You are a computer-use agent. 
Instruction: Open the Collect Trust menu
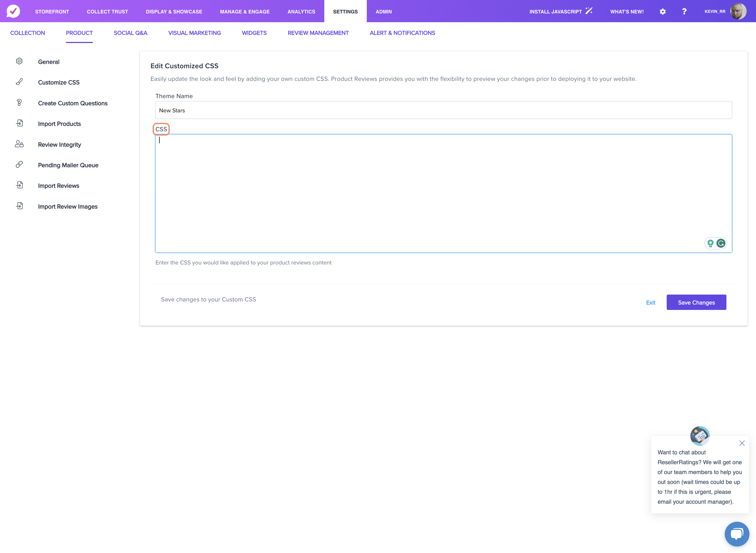[107, 12]
